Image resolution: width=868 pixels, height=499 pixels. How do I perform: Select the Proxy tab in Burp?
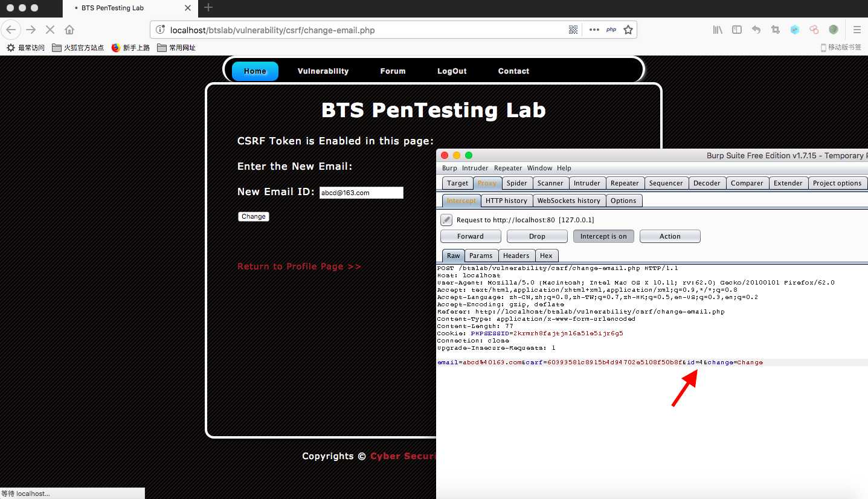[487, 183]
